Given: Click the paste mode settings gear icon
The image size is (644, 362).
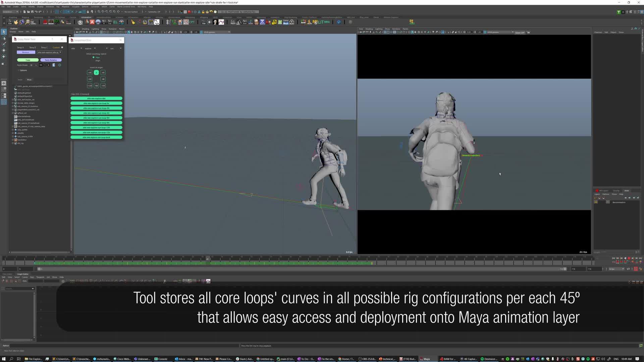Looking at the screenshot, I should 60,65.
